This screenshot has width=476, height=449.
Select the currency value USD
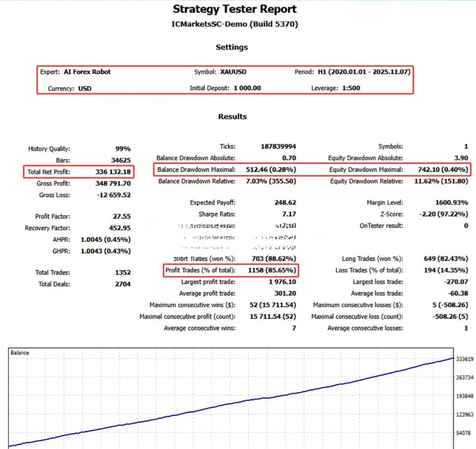(85, 88)
